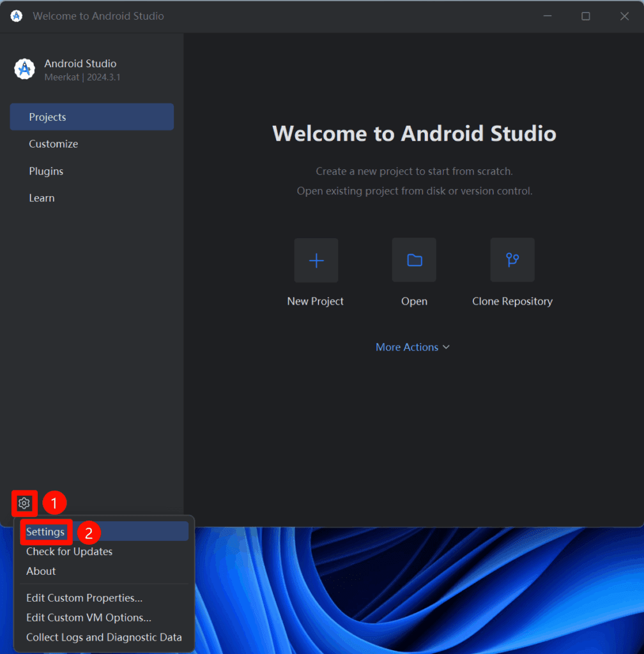Click the Android Studio icon in title bar
The width and height of the screenshot is (644, 654).
click(x=17, y=16)
